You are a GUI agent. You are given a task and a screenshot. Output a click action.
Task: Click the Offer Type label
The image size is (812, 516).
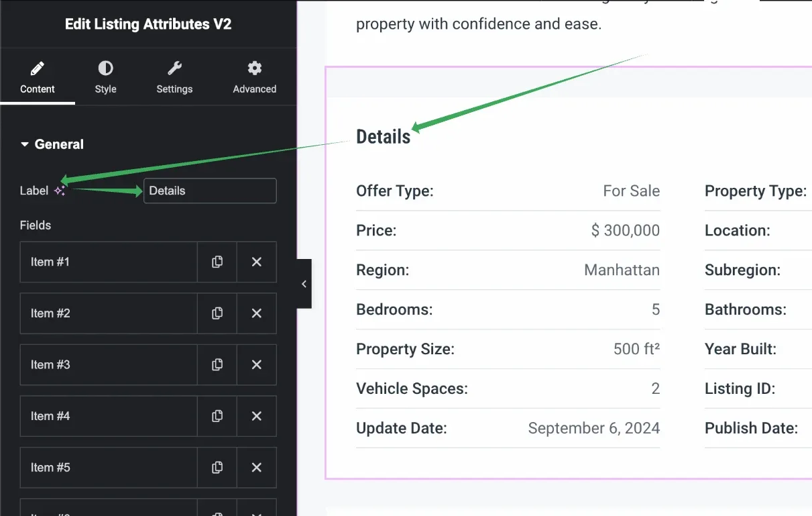point(395,191)
